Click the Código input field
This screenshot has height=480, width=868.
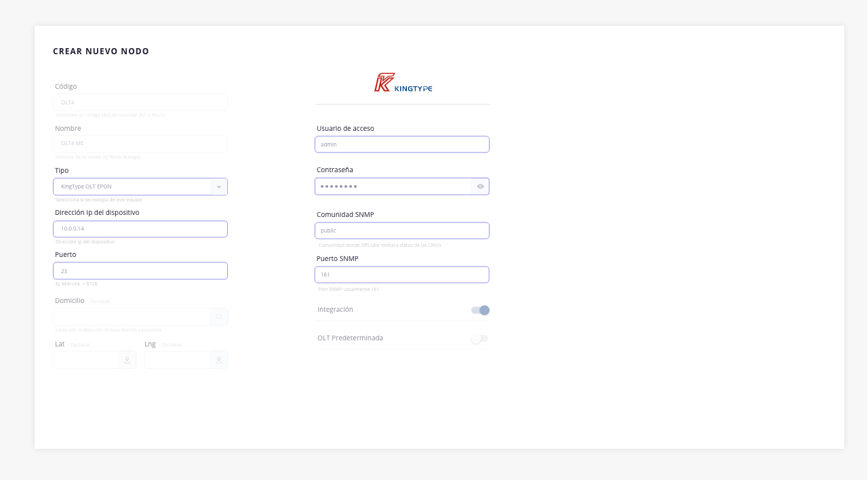[x=140, y=102]
